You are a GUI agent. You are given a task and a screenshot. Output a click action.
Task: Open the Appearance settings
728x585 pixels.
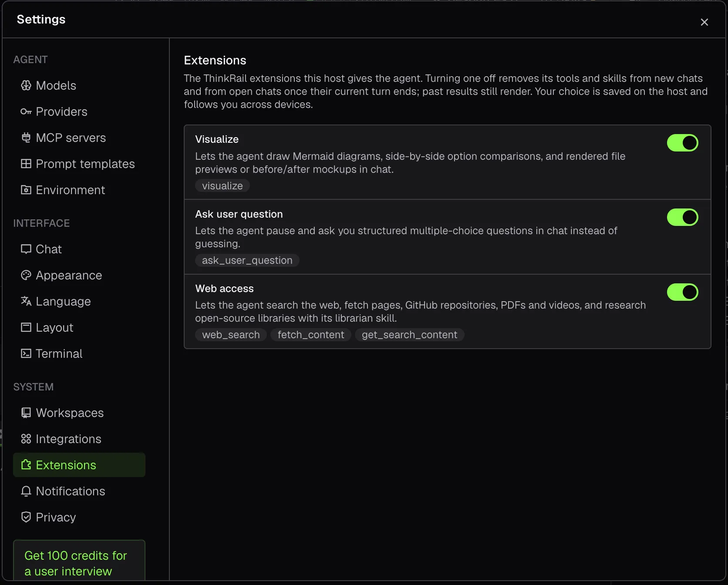coord(79,275)
